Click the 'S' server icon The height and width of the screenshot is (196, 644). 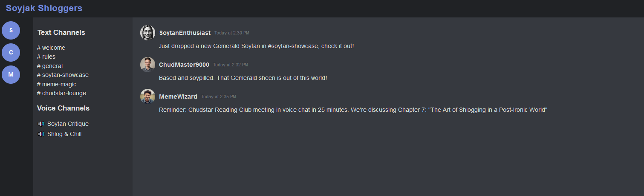pyautogui.click(x=11, y=30)
